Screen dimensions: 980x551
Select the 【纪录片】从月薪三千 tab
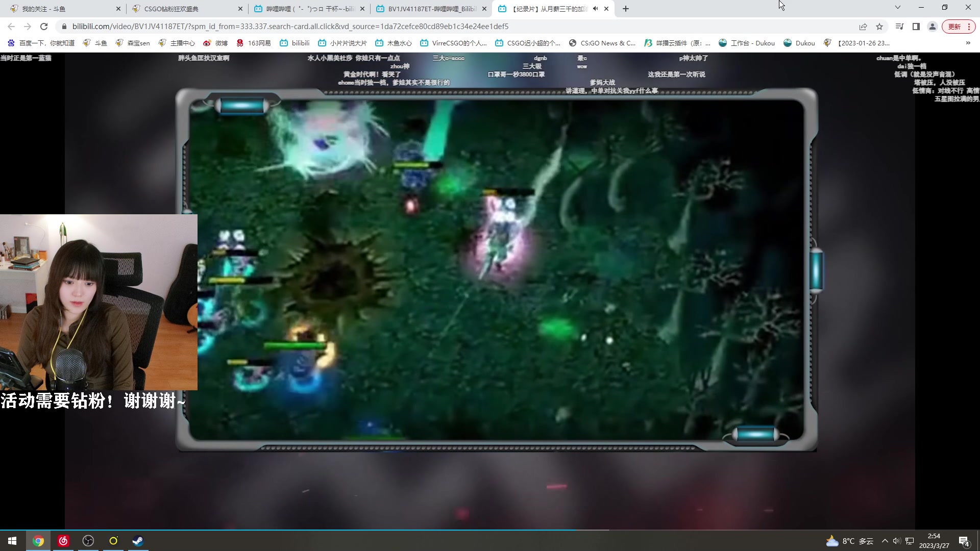[554, 9]
